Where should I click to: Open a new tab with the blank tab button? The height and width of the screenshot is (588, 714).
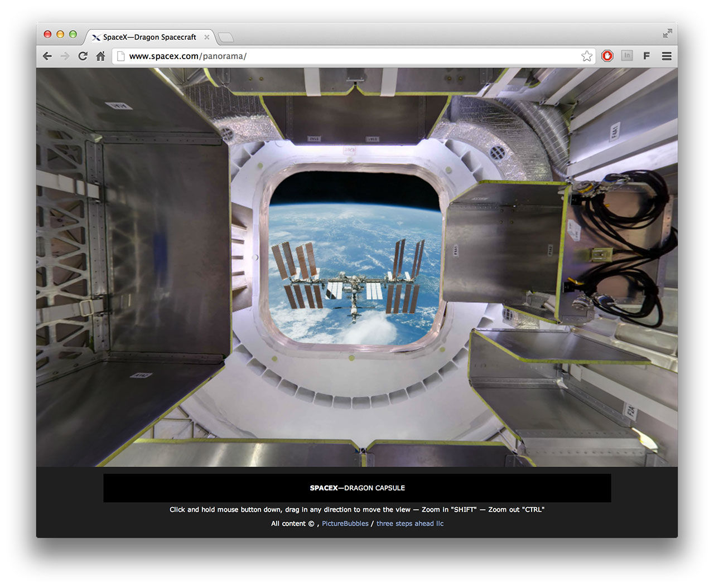225,37
